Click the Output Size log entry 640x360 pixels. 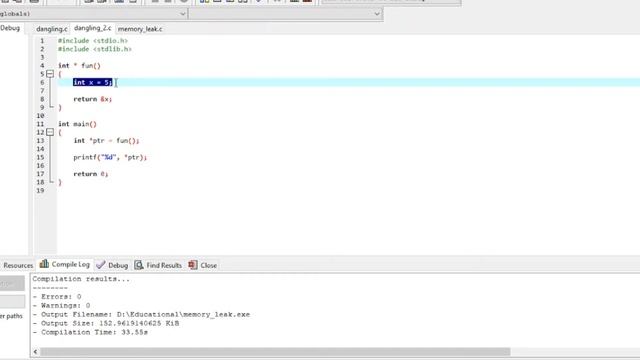(106, 324)
